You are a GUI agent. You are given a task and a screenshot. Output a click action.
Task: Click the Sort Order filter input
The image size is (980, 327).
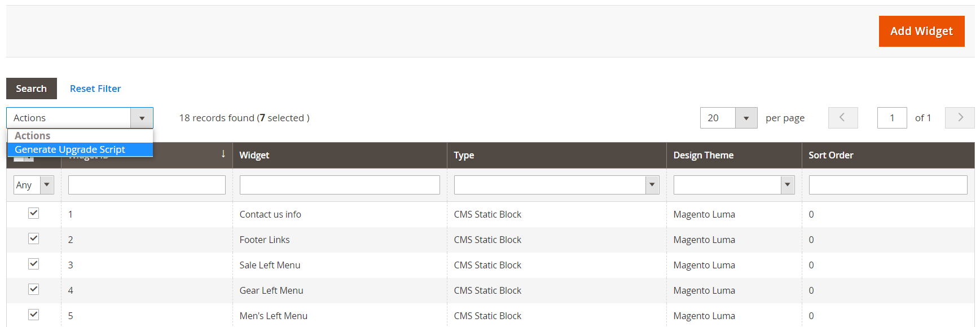pyautogui.click(x=887, y=185)
